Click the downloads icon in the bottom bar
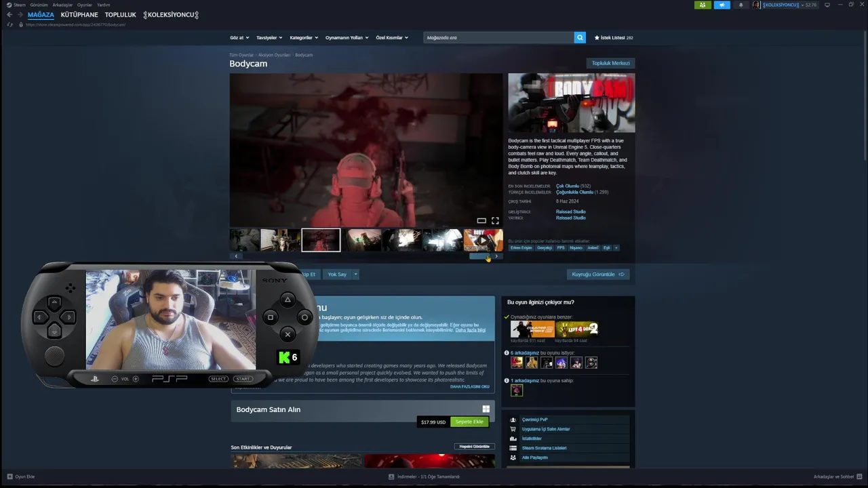 pyautogui.click(x=391, y=476)
